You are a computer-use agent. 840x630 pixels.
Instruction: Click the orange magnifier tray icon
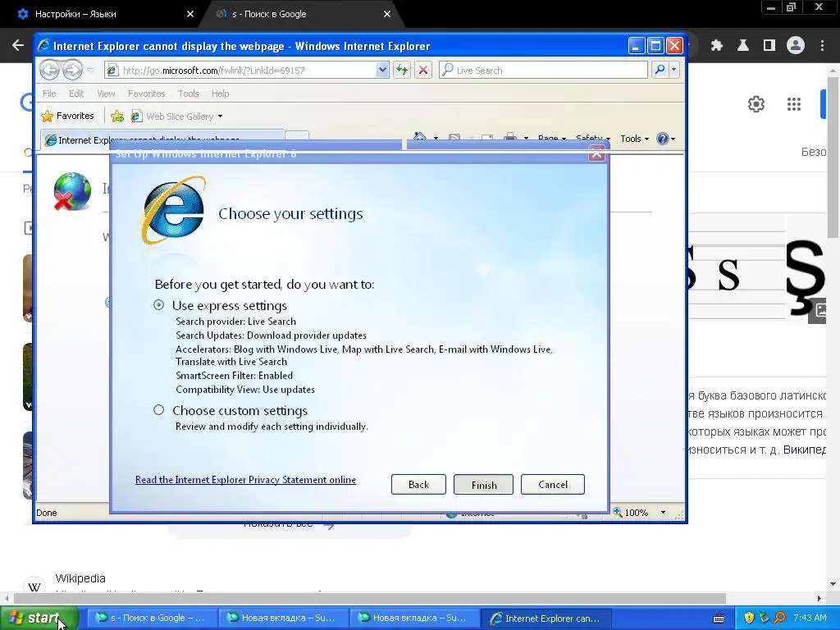pyautogui.click(x=779, y=619)
